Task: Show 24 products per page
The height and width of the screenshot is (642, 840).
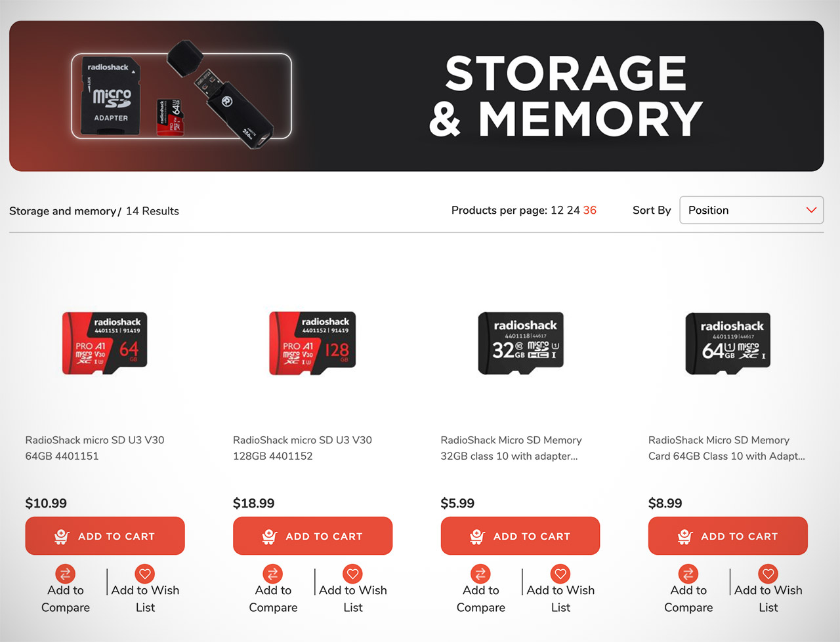Action: coord(574,210)
